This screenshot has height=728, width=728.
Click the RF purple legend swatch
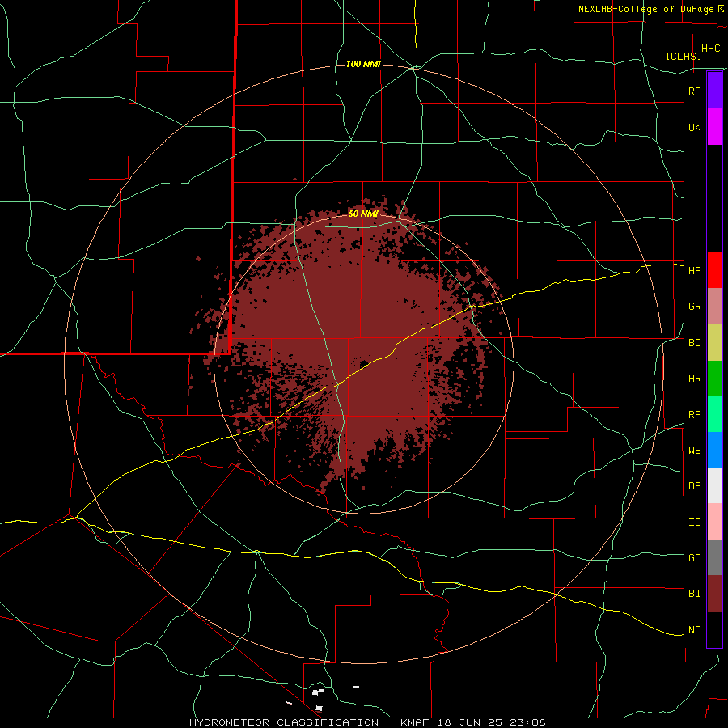coord(714,91)
